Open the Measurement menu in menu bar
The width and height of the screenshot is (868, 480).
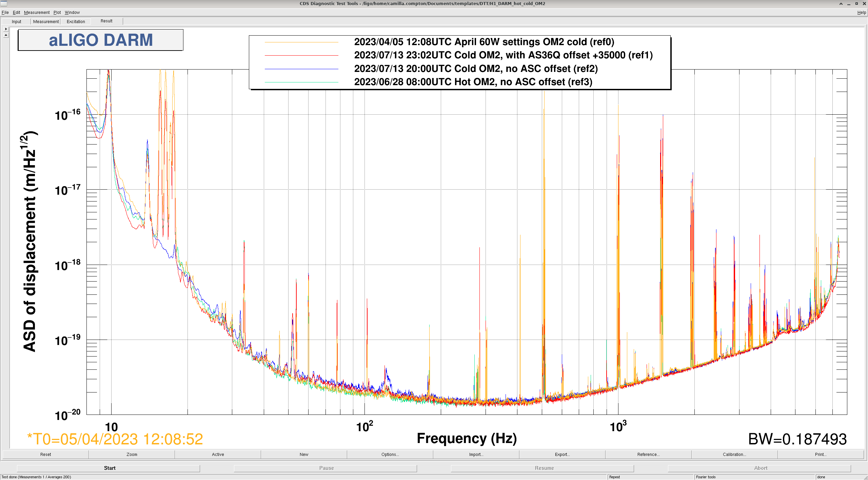(x=37, y=13)
